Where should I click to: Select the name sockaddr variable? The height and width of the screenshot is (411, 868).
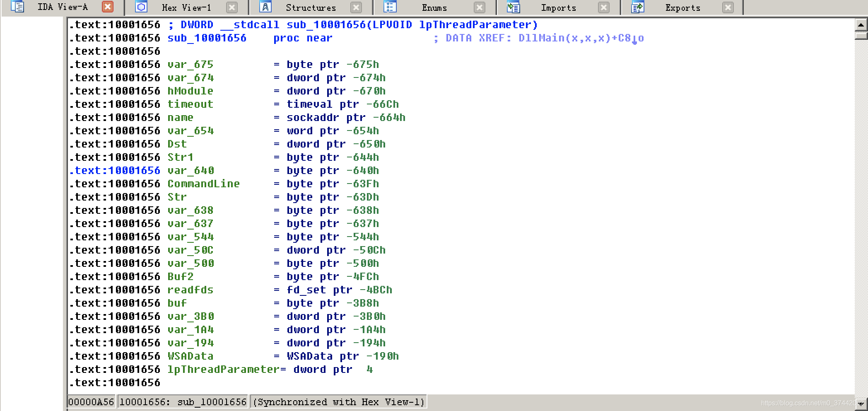[181, 118]
